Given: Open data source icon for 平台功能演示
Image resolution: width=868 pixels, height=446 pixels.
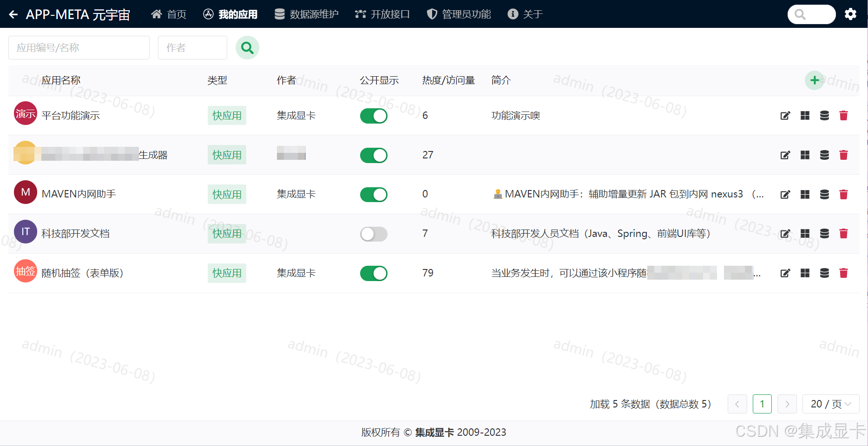Looking at the screenshot, I should [x=824, y=116].
